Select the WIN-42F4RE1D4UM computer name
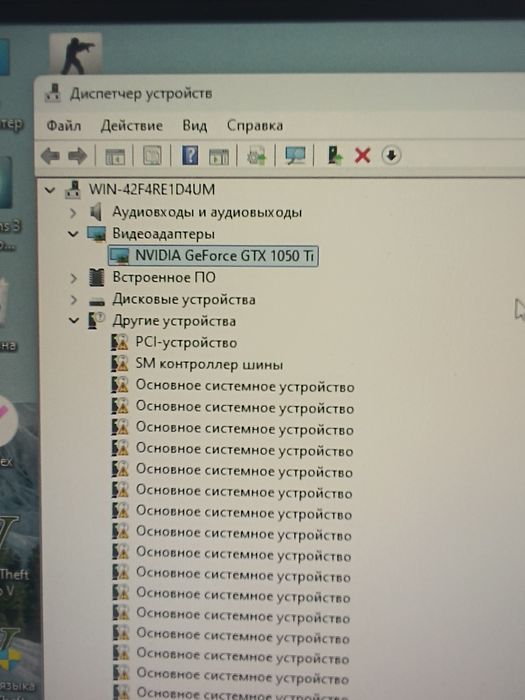 pos(152,189)
